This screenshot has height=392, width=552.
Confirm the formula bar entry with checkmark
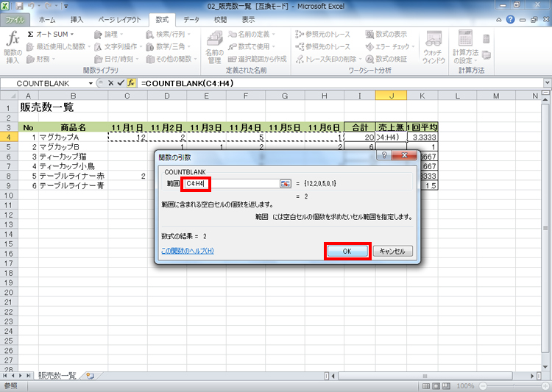coord(121,83)
